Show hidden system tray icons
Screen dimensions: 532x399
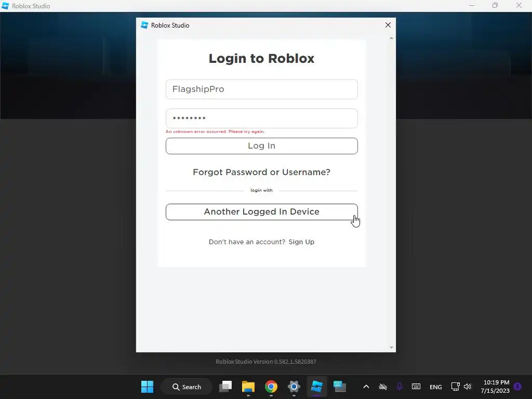pos(366,387)
